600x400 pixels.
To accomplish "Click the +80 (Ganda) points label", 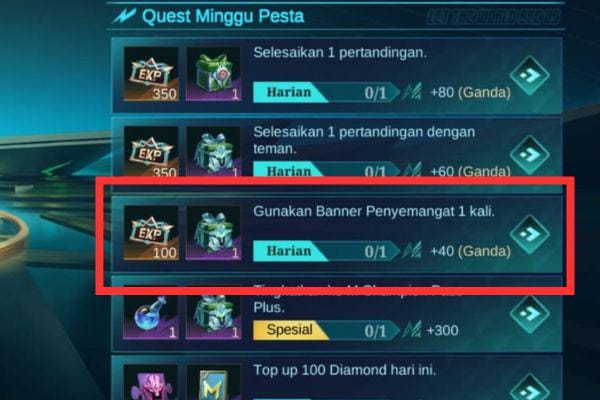I will point(470,92).
